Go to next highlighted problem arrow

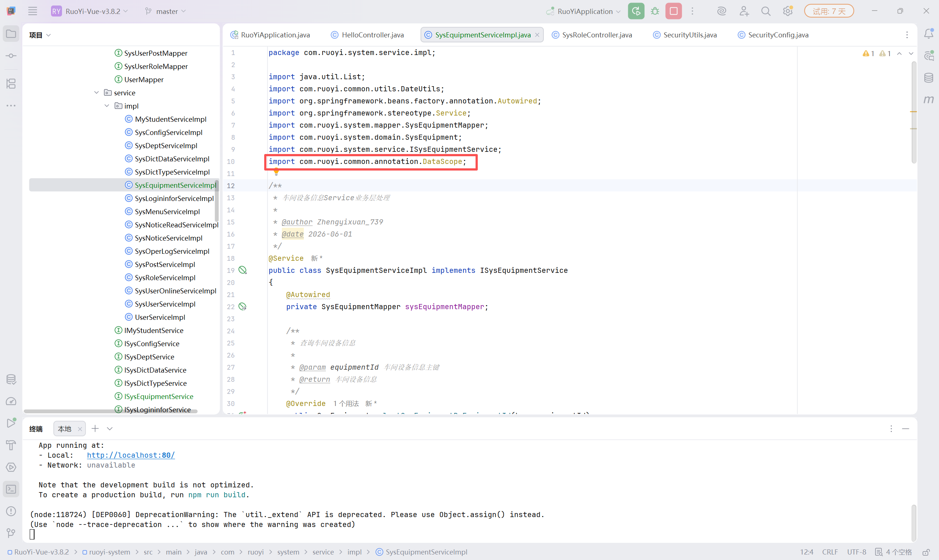(x=911, y=54)
